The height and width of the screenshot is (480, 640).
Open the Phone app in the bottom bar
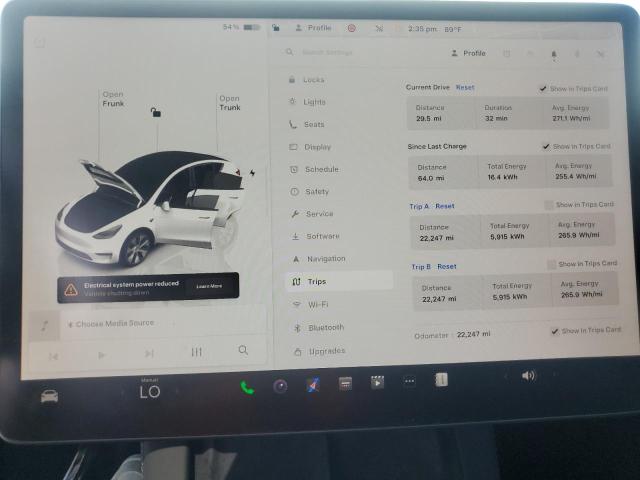point(247,386)
